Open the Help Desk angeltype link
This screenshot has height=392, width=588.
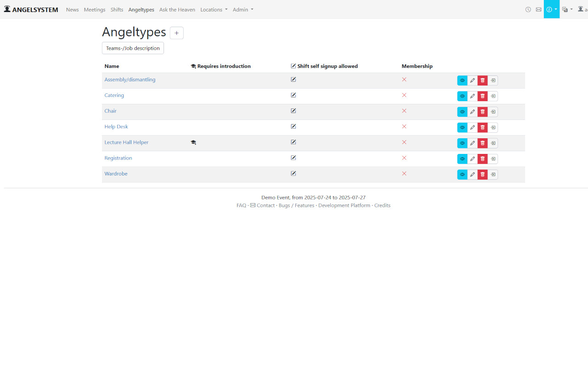click(116, 126)
